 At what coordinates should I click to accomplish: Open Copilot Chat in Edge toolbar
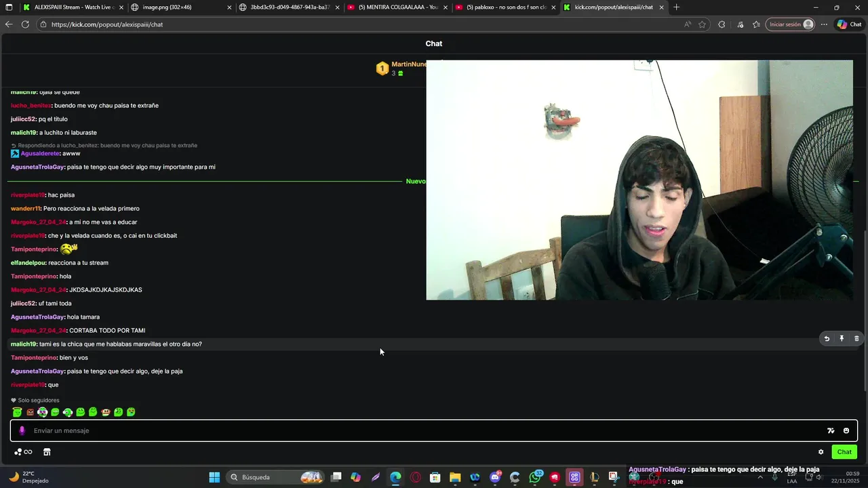coord(849,24)
